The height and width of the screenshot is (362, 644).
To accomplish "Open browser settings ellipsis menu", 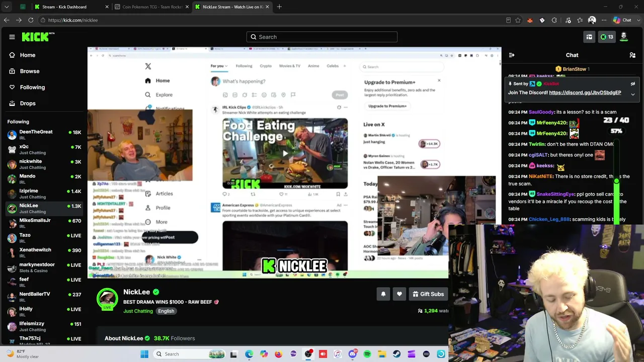I will tap(604, 20).
